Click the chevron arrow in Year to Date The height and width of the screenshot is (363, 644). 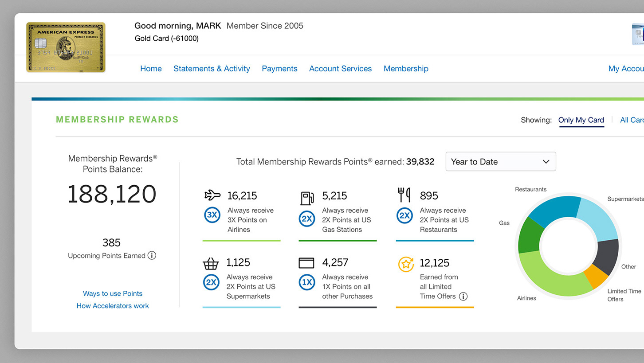pyautogui.click(x=546, y=162)
